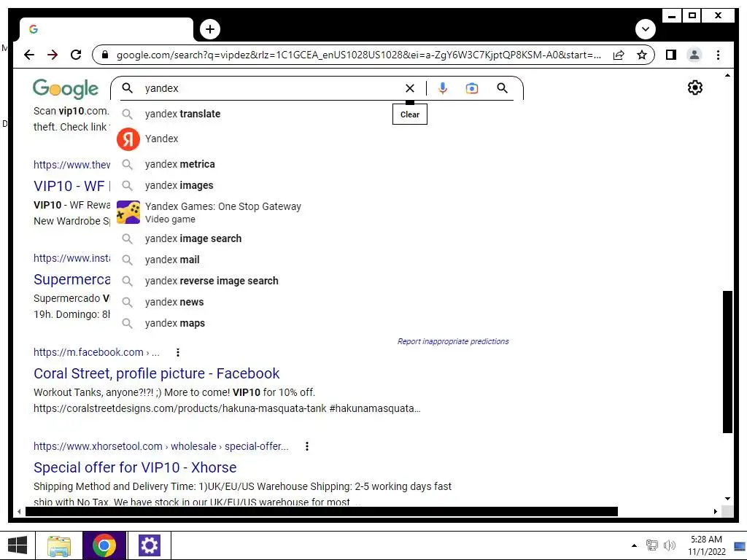Open the clock showing 5:28 AM
This screenshot has width=747, height=560.
pos(706,545)
